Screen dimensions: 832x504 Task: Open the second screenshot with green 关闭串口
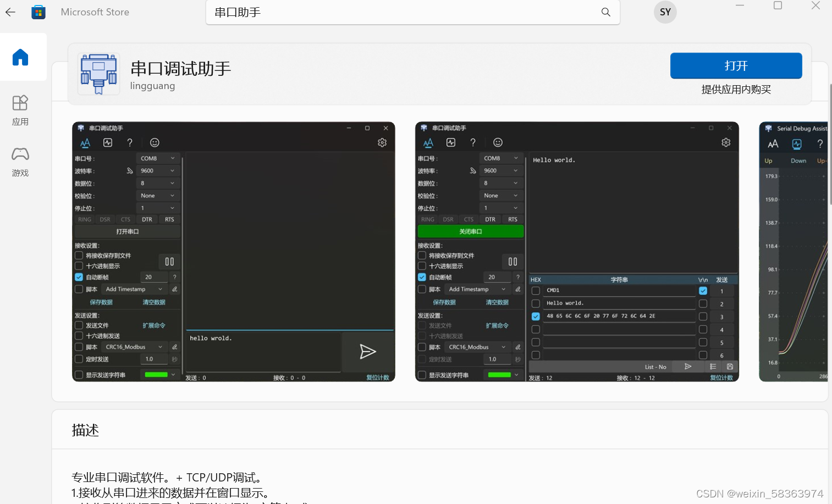point(577,252)
